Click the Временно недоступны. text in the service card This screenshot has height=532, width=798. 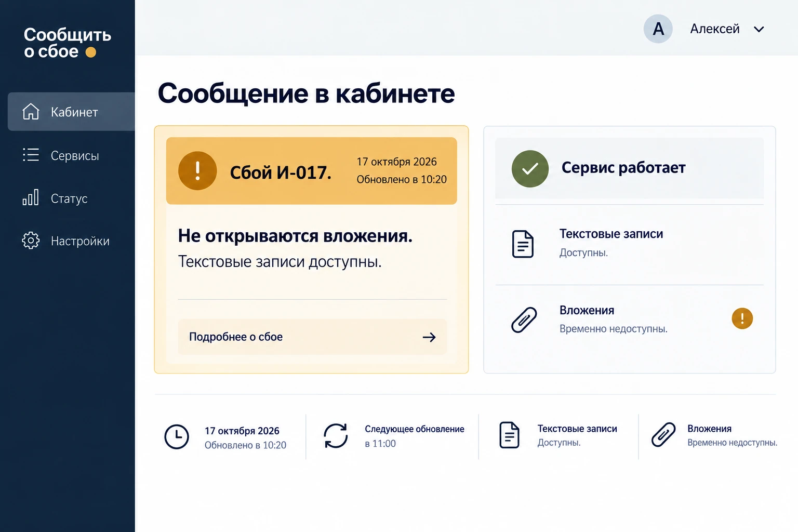(614, 329)
